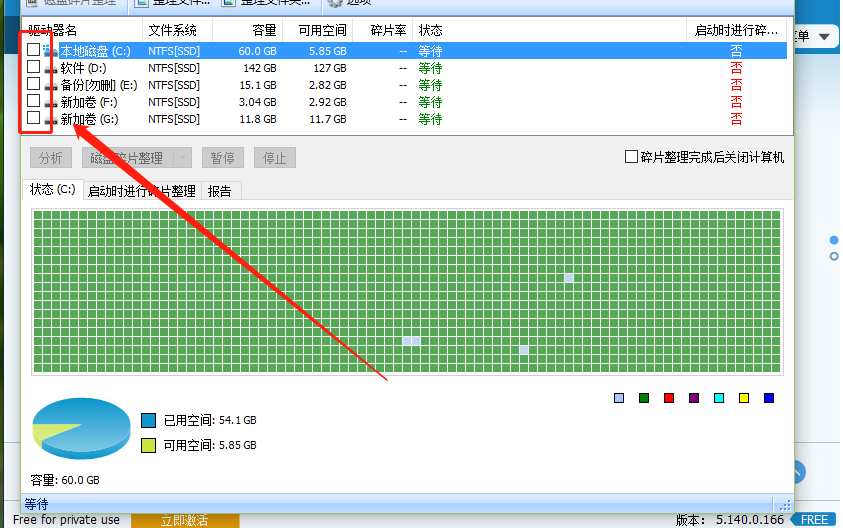Select the hollow page dot in background window

834,256
